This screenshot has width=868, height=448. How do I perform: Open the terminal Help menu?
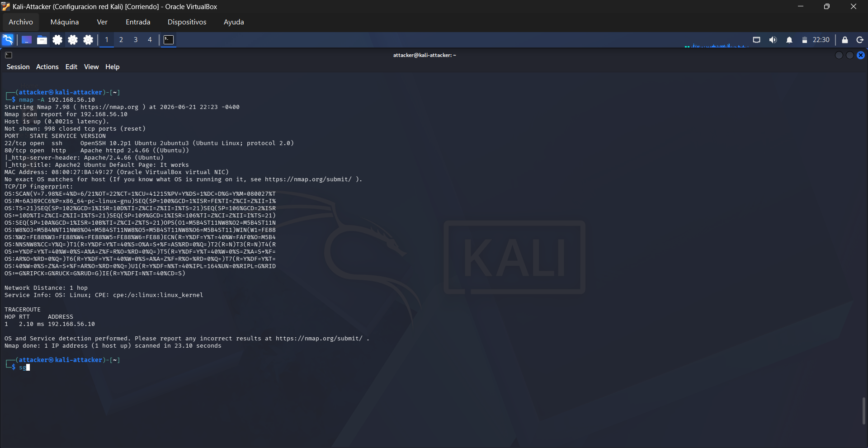point(113,67)
